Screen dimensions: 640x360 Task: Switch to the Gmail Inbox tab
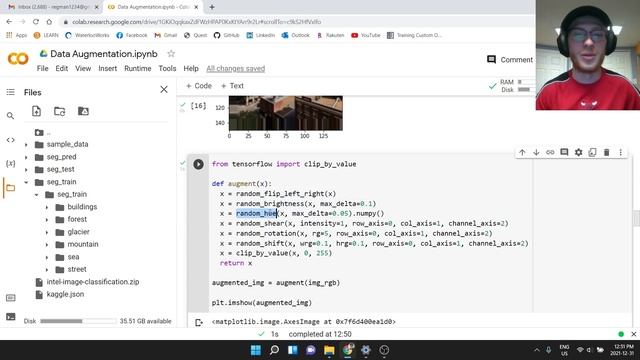coord(53,7)
